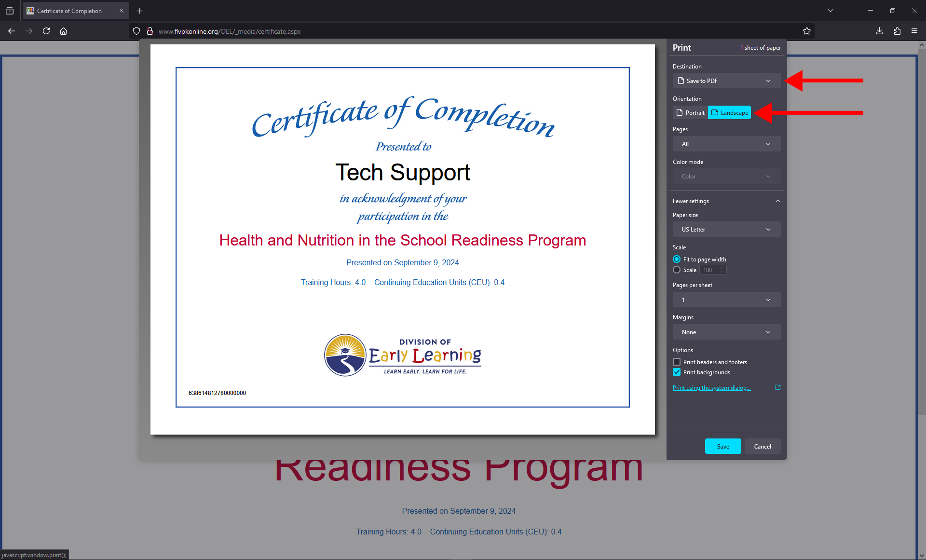
Task: Select the custom Scale radio button
Action: pos(677,270)
